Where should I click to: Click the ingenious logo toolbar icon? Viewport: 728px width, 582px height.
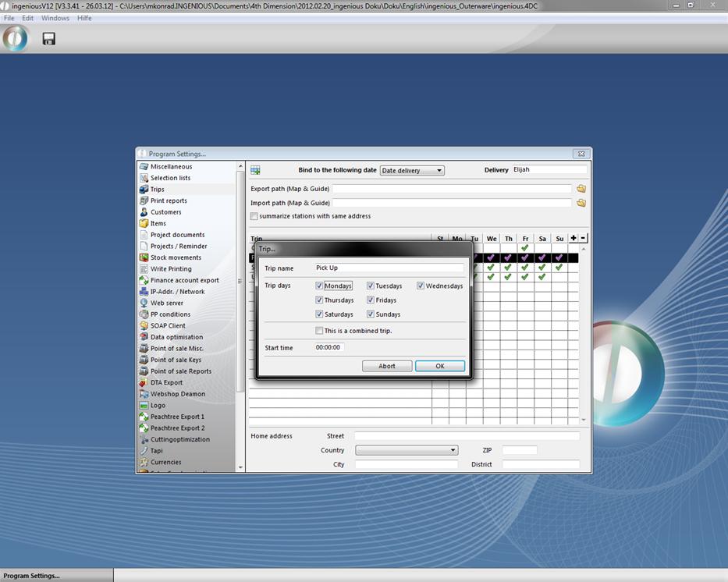coord(16,38)
